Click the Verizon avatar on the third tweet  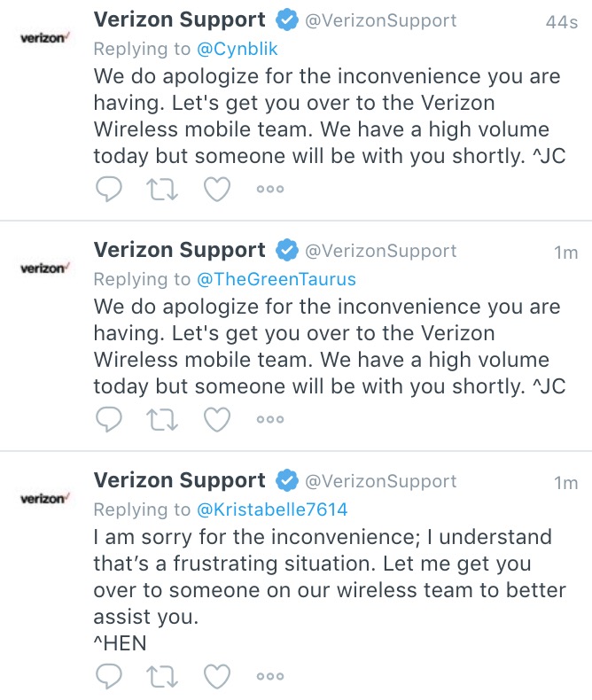click(x=44, y=499)
